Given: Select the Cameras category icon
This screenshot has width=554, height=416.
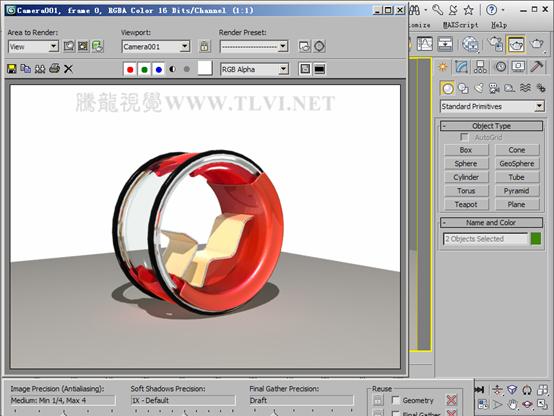Looking at the screenshot, I should [x=494, y=88].
